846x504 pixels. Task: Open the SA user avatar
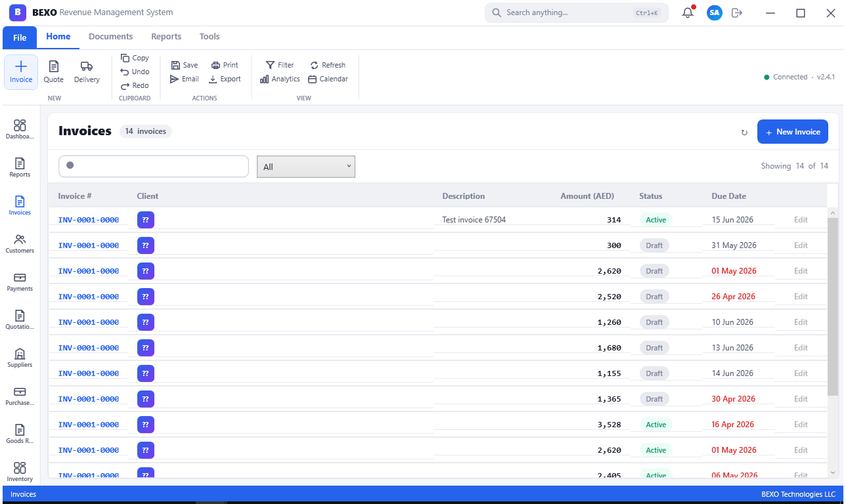click(x=715, y=12)
